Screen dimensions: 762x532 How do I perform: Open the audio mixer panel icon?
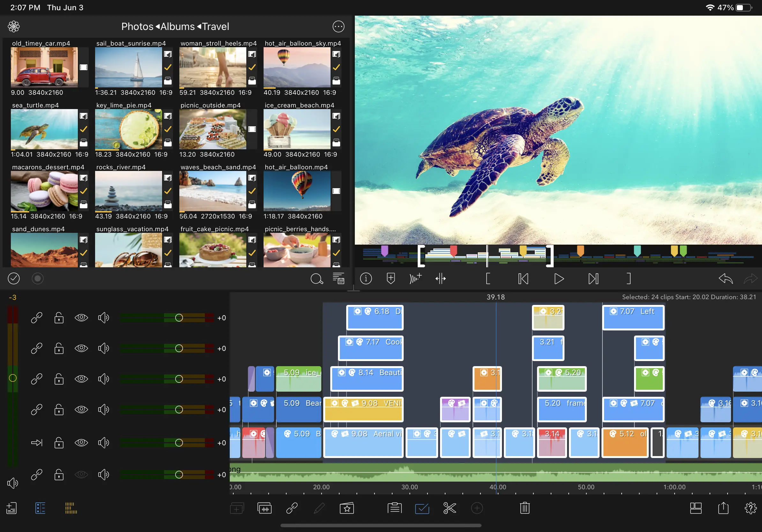265,508
